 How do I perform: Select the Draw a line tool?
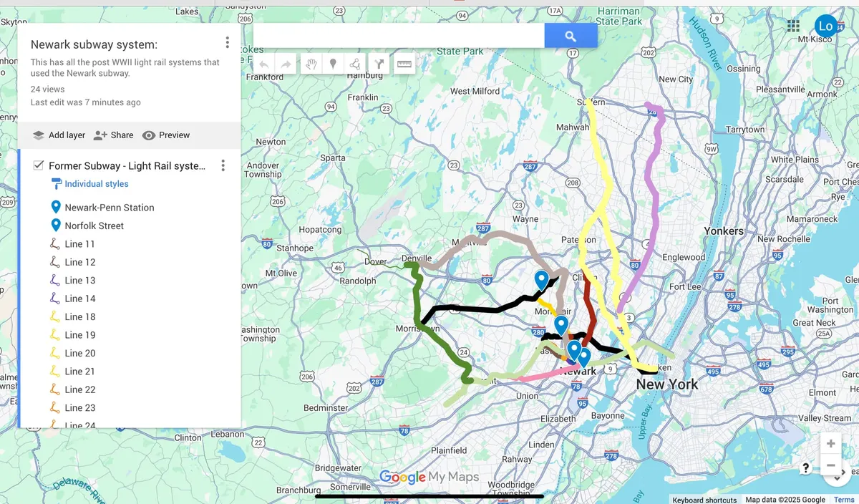[x=356, y=64]
